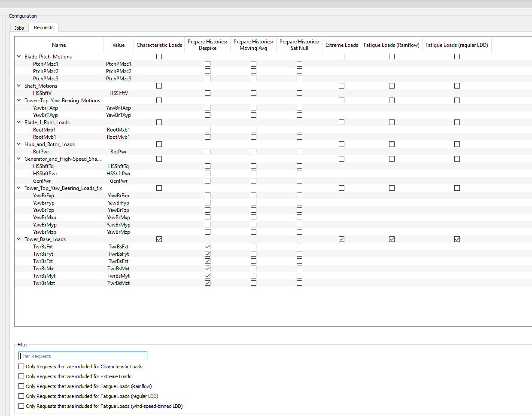532x416 pixels.
Task: Switch to the Jobs tab
Action: coord(19,28)
